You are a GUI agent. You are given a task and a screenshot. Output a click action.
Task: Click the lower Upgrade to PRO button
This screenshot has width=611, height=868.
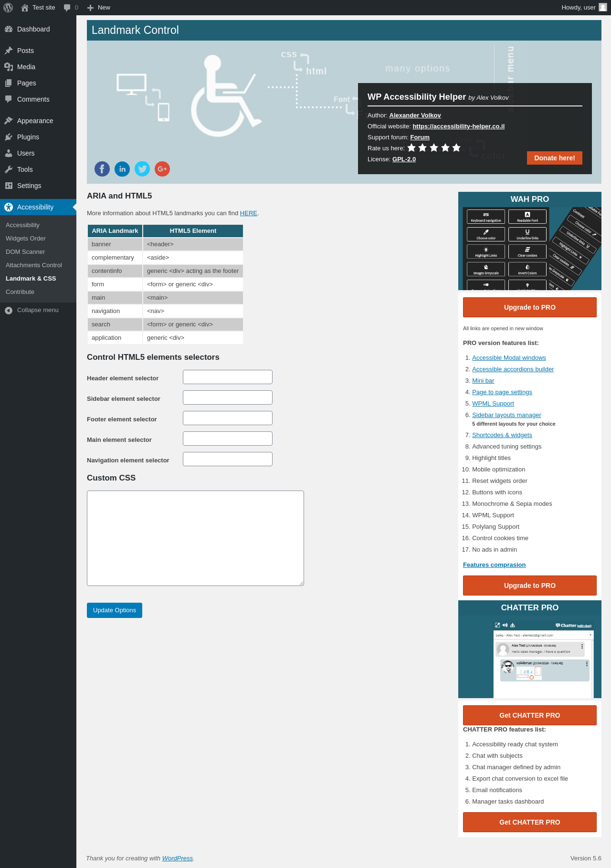(x=530, y=586)
